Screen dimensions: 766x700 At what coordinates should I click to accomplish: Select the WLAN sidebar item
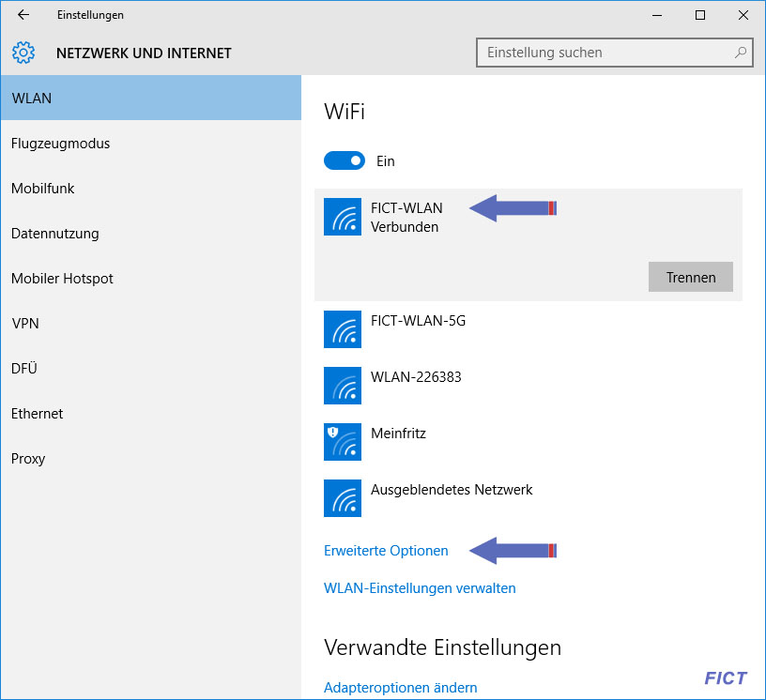151,98
